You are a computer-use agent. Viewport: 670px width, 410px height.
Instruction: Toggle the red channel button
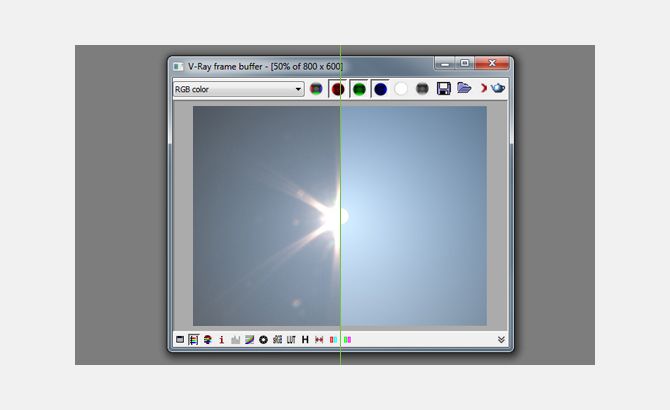pos(338,89)
